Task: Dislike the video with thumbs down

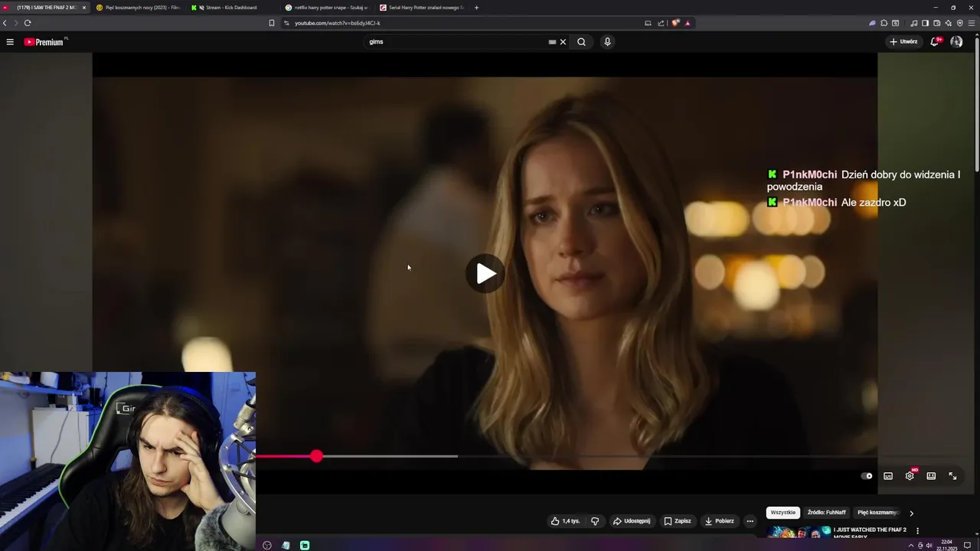Action: [595, 521]
